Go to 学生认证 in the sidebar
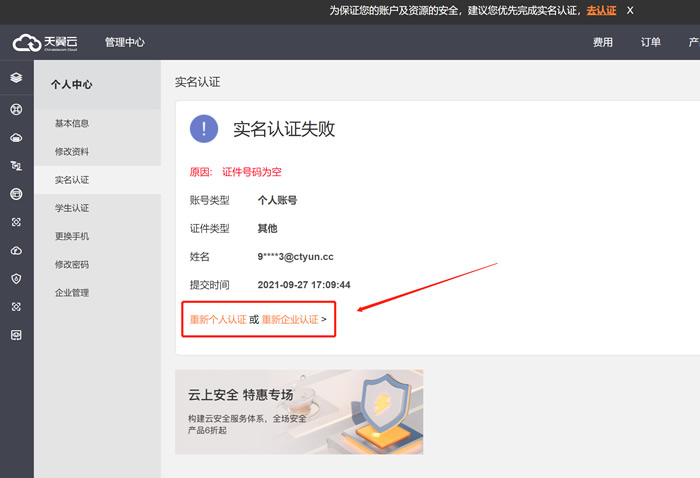The width and height of the screenshot is (700, 478). tap(72, 208)
